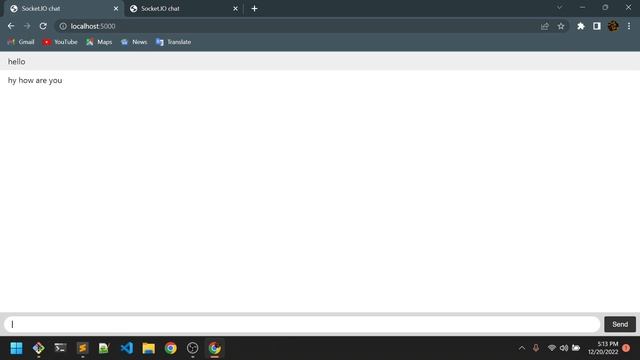Share this page icon
The width and height of the screenshot is (640, 360).
tap(544, 26)
